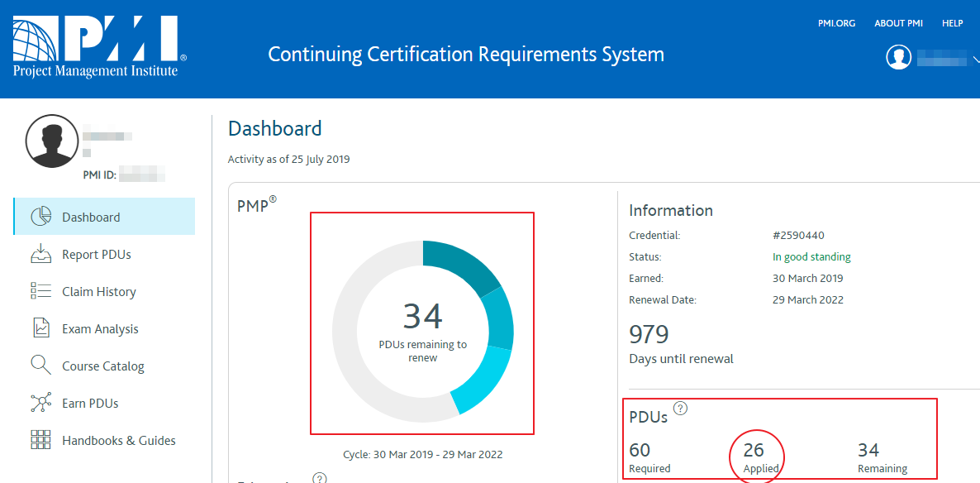Open the ABOUT PMI header link

click(x=898, y=23)
